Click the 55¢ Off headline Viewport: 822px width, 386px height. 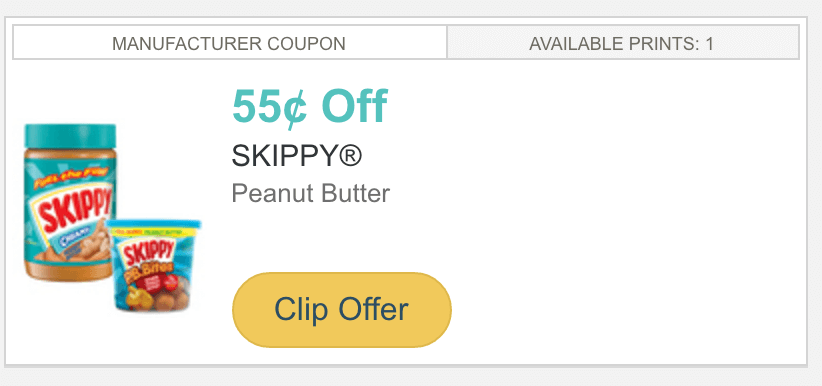pyautogui.click(x=310, y=106)
